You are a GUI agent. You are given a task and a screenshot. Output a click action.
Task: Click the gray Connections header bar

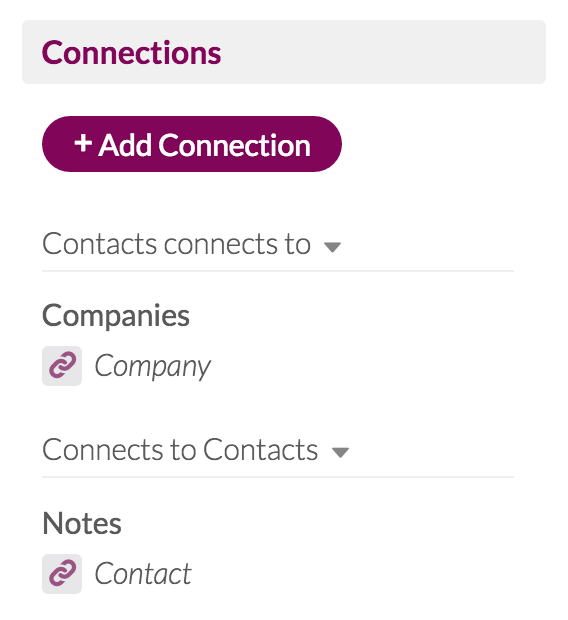pyautogui.click(x=284, y=52)
